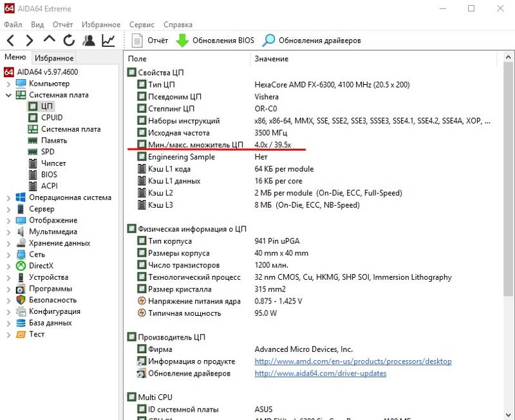
Task: Click the vertical scrollbar down arrow
Action: click(x=509, y=414)
